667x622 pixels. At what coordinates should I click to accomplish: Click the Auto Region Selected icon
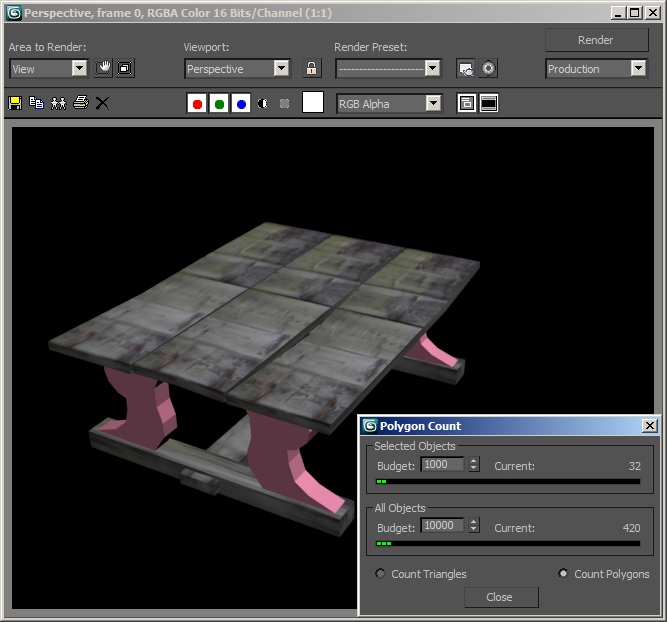pyautogui.click(x=125, y=68)
